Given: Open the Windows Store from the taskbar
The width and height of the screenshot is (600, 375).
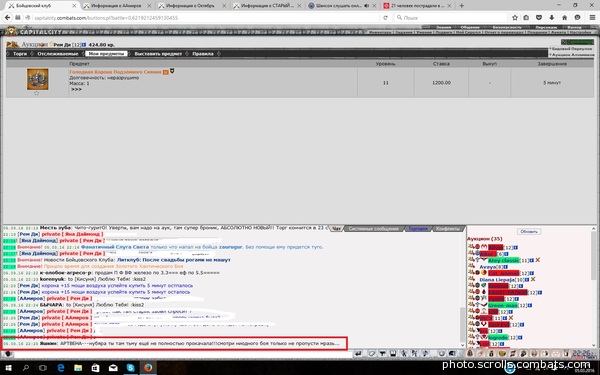Looking at the screenshot, I should pyautogui.click(x=96, y=368).
